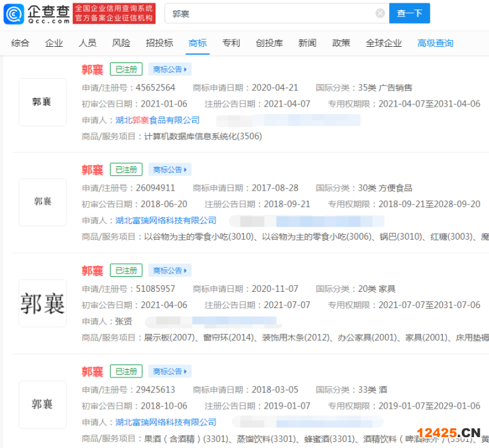Image resolution: width=489 pixels, height=448 pixels.
Task: Open trademark title 郭襄 for 30类 方便食品
Action: 92,170
